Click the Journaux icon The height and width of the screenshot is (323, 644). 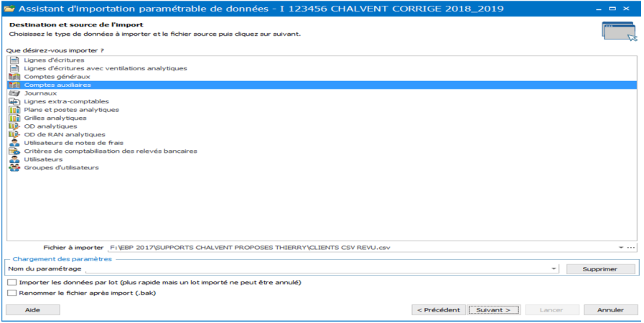click(x=14, y=93)
